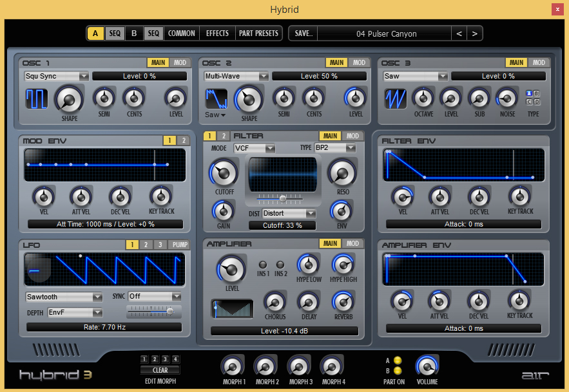This screenshot has height=392, width=569.
Task: Adjust the Shape knob on OSC 1
Action: [x=69, y=100]
